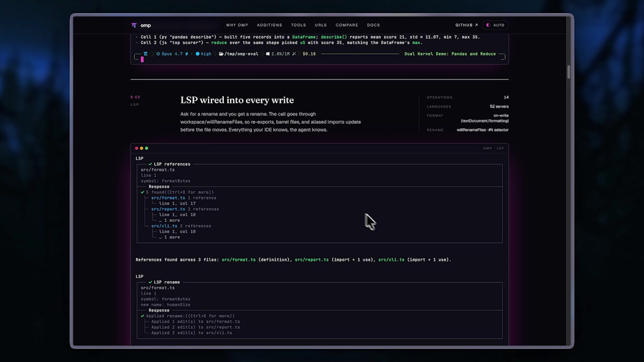Click the context icon before 2.8%/1M
The width and height of the screenshot is (644, 362).
[268, 54]
